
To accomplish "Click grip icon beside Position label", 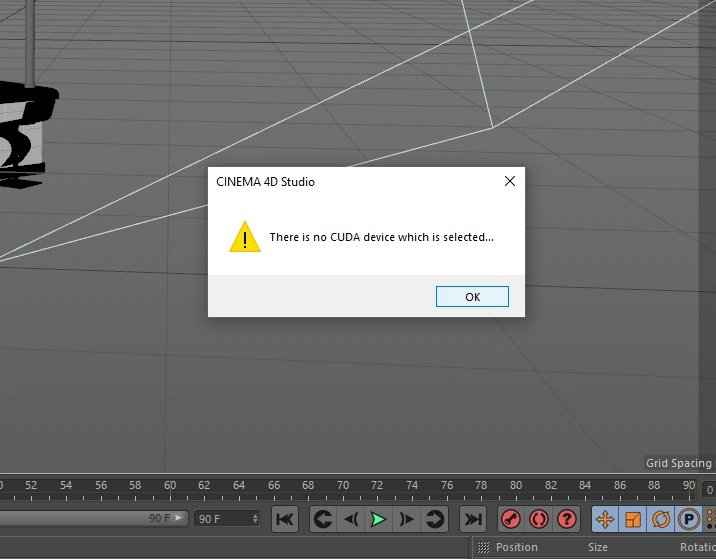I will [x=483, y=547].
